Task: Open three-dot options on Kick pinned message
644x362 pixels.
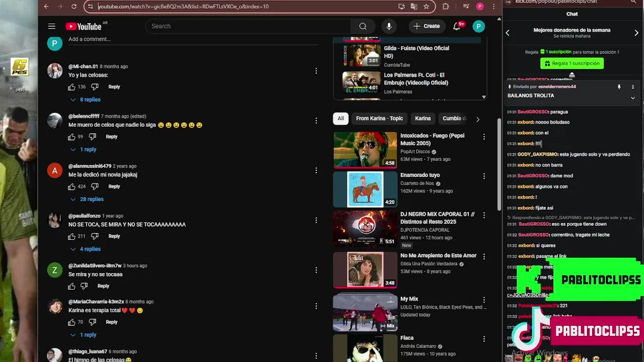Action: coord(633,87)
